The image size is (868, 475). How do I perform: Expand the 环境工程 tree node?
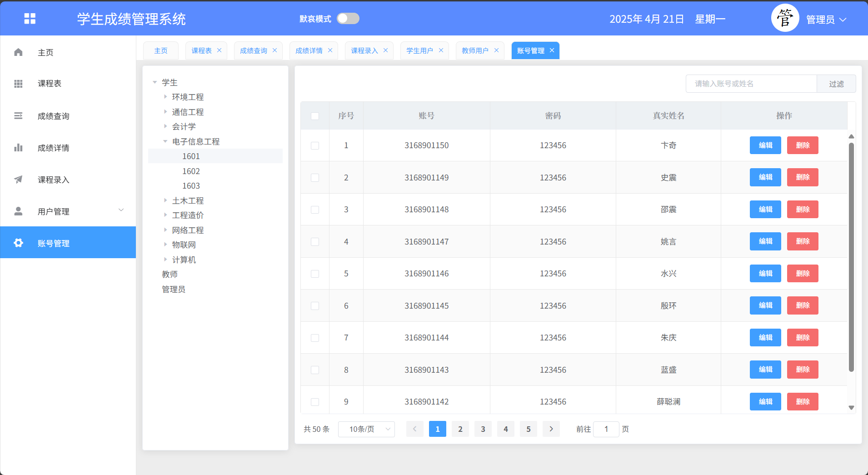(165, 97)
